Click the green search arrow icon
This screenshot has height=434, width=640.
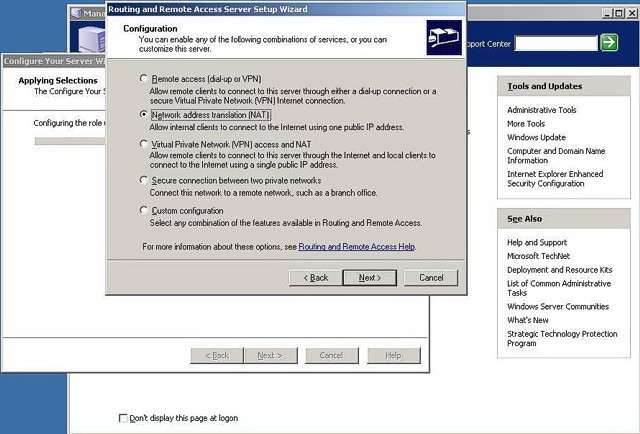609,42
